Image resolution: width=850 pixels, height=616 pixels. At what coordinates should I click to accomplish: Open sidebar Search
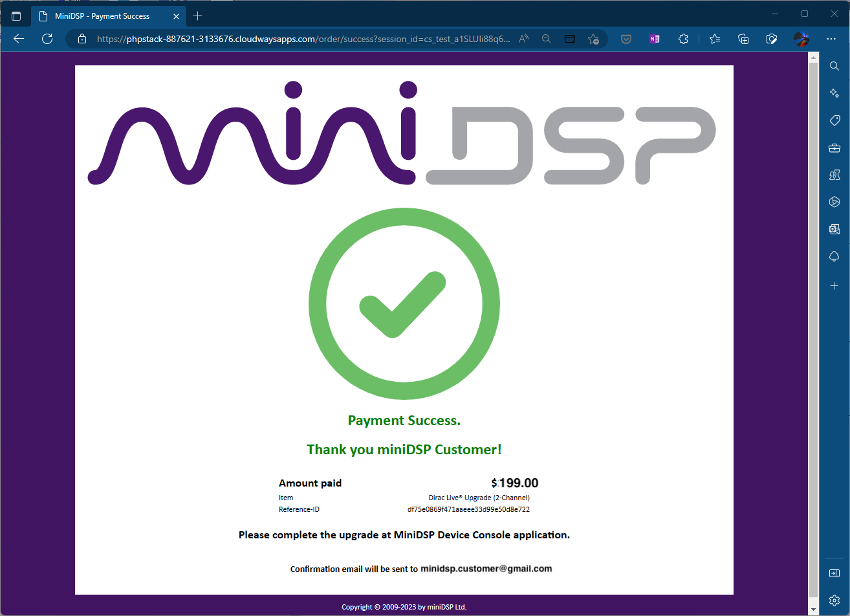pyautogui.click(x=834, y=65)
